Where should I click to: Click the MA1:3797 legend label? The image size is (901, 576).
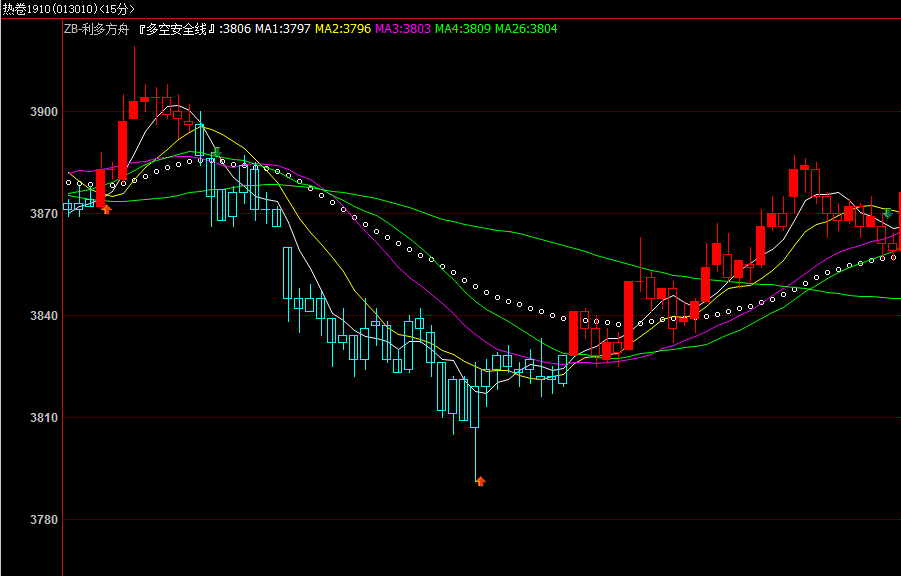point(283,29)
